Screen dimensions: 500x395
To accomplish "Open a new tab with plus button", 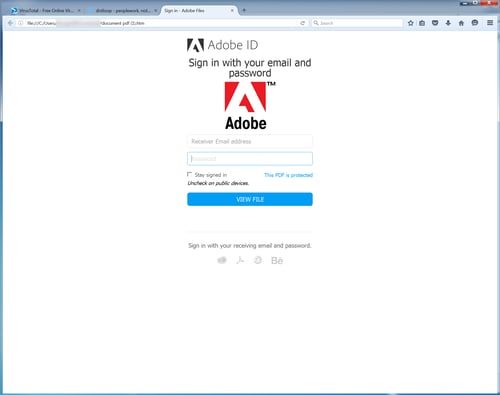I will (x=244, y=10).
